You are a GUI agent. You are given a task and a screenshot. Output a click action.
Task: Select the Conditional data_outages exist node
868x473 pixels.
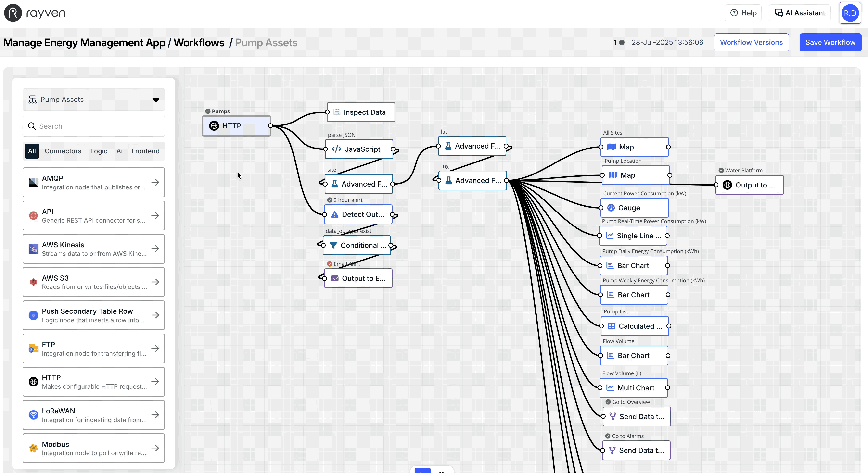pos(357,245)
